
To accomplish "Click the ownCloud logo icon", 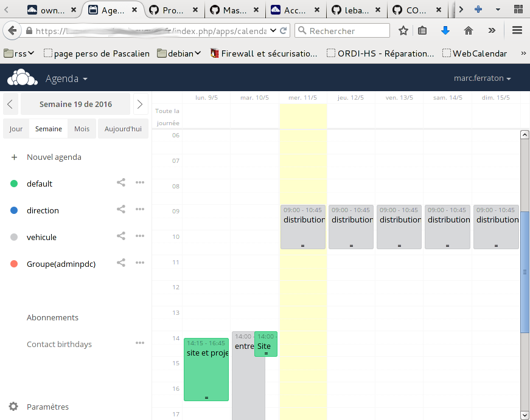I will click(x=19, y=78).
